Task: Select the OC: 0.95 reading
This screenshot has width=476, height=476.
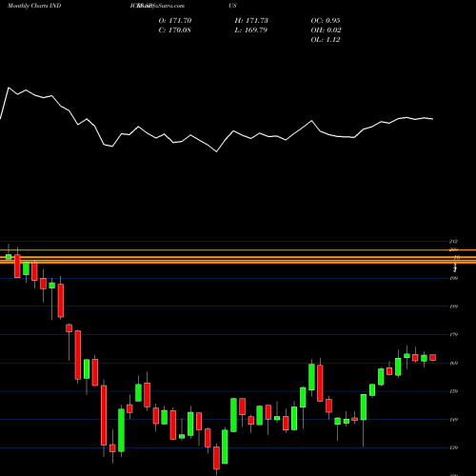Action: (326, 21)
